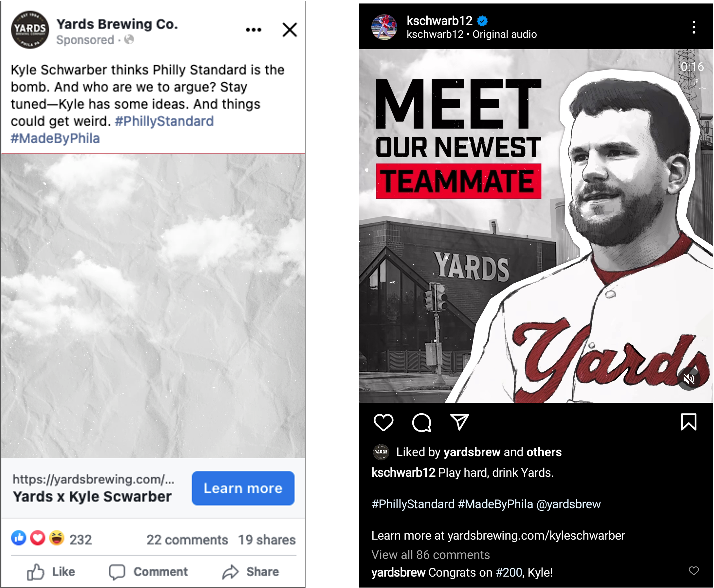Expand View all 86 comments
Screen dimensions: 714x588
pos(430,554)
